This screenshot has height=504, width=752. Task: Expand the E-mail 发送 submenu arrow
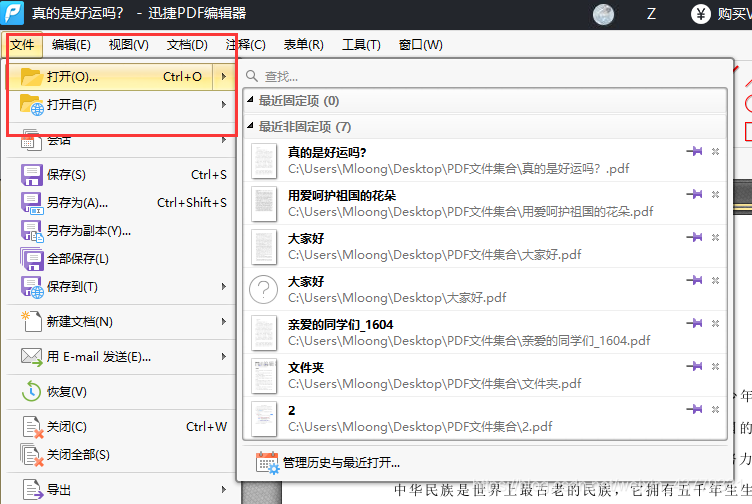pos(223,356)
